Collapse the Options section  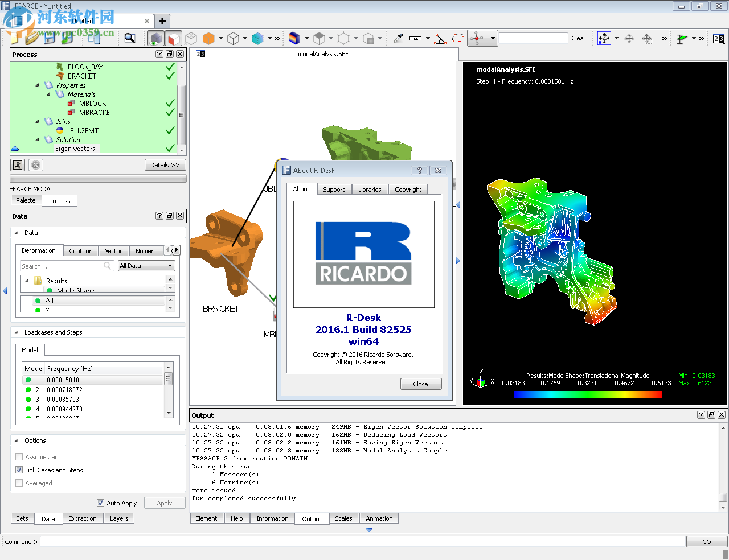click(15, 440)
